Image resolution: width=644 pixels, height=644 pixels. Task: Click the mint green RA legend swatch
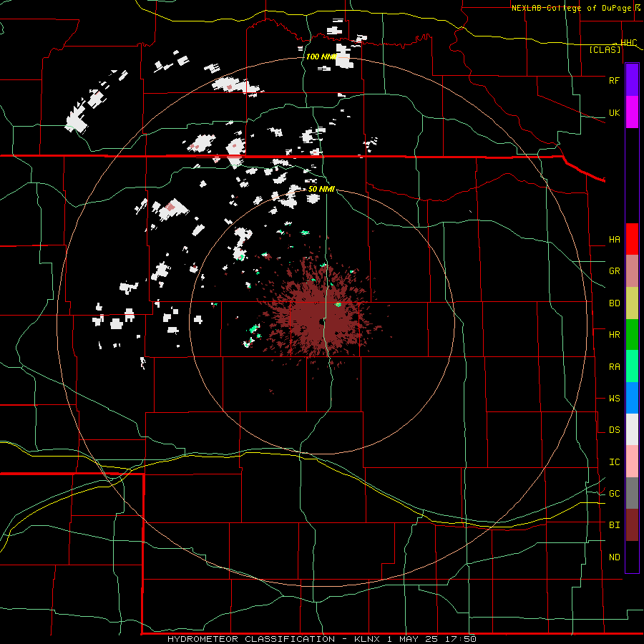pos(632,366)
